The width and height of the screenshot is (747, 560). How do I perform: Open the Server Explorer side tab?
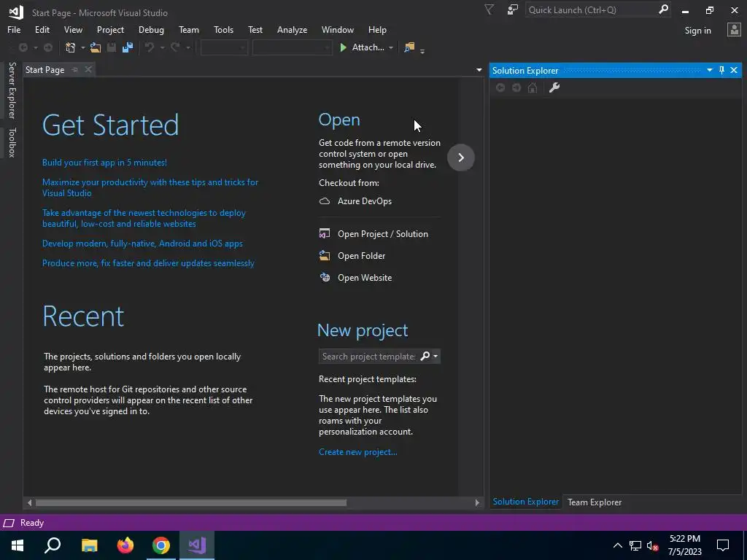tap(12, 90)
